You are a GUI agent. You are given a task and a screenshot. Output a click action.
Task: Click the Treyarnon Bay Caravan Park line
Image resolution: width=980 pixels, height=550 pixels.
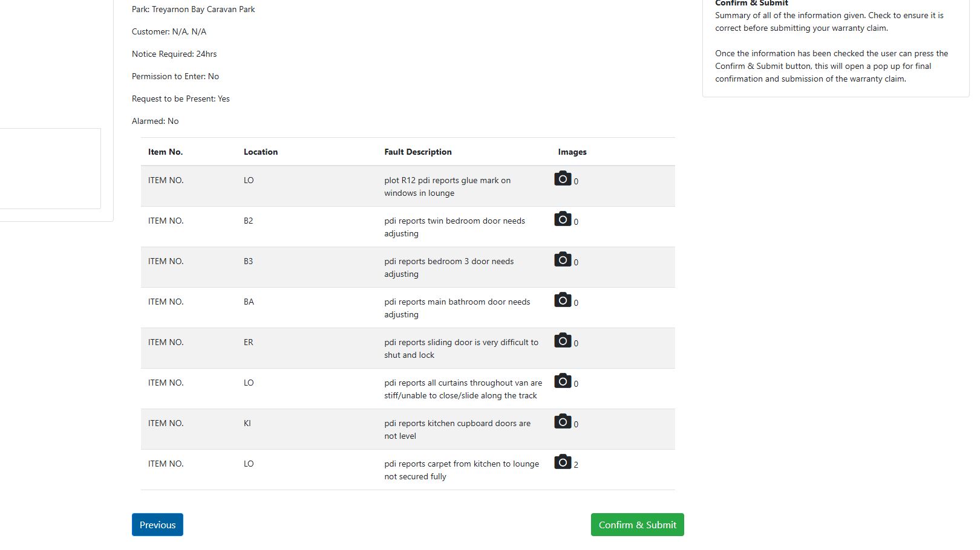pyautogui.click(x=194, y=9)
